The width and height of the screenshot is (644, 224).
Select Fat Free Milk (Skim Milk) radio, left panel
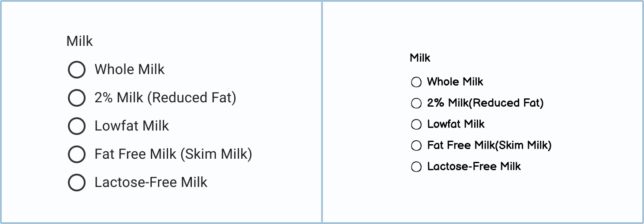(77, 154)
